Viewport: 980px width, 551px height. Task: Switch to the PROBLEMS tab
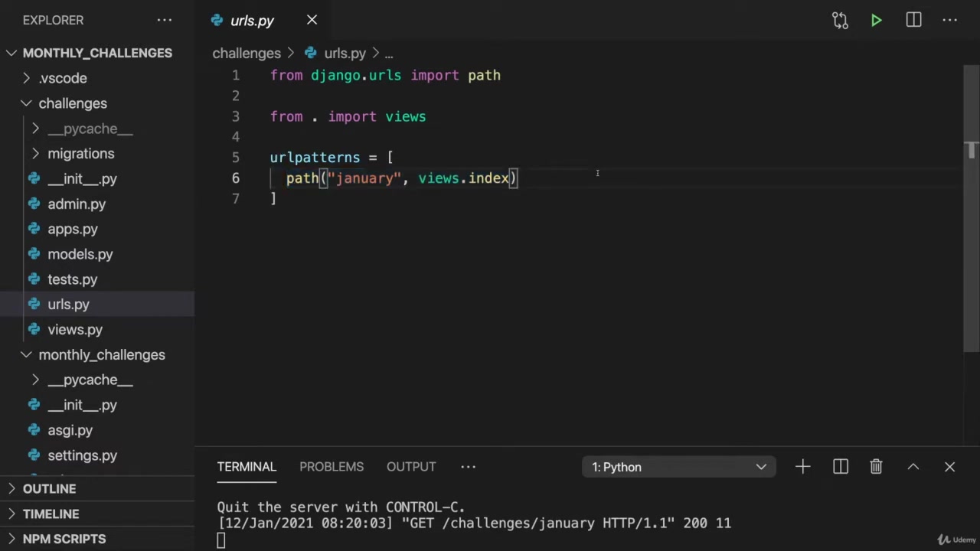(x=331, y=467)
